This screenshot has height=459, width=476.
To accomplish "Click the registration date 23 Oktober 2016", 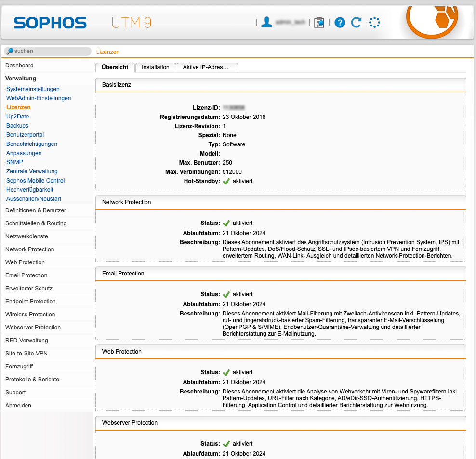I will pyautogui.click(x=244, y=117).
